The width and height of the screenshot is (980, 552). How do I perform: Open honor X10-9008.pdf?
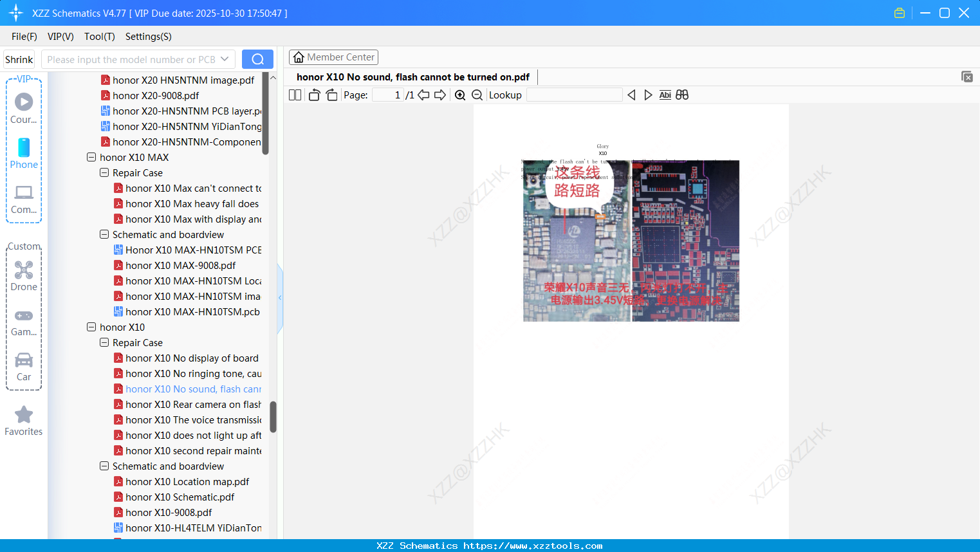point(169,512)
